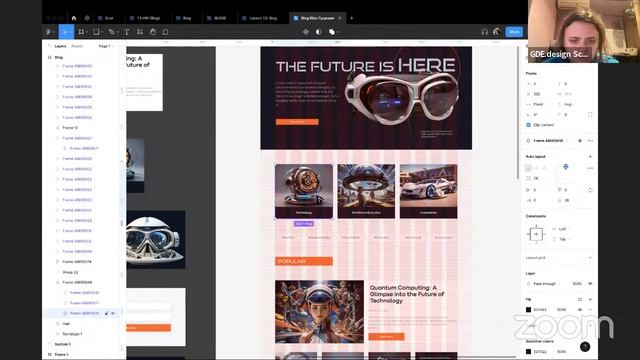Screen dimensions: 640x360
Task: Click the black fill color swatch
Action: click(529, 310)
